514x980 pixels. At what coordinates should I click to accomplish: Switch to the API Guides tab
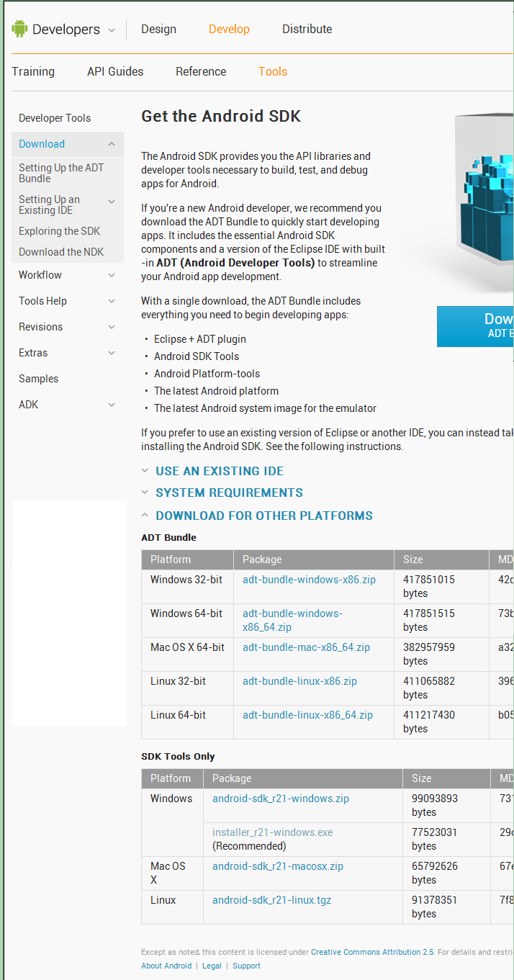coord(115,72)
